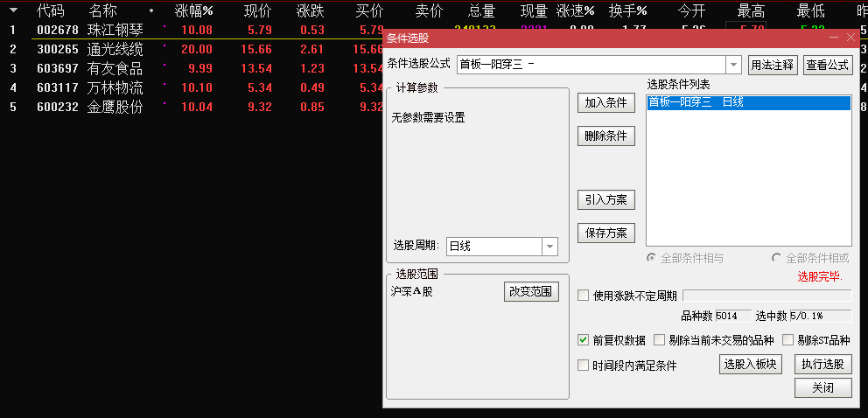Click the 选中数 field showing 5/0.1%
The width and height of the screenshot is (868, 418).
[821, 316]
